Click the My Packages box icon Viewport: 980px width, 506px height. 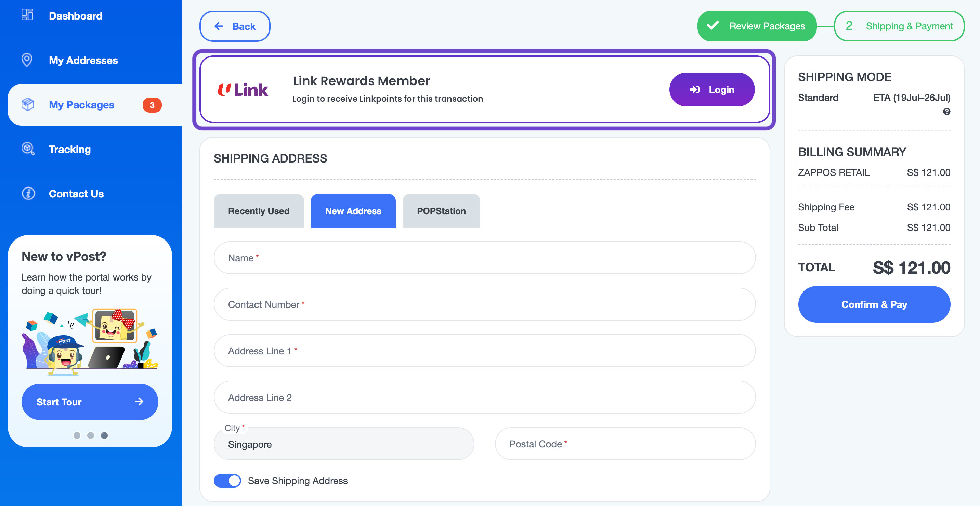point(28,104)
